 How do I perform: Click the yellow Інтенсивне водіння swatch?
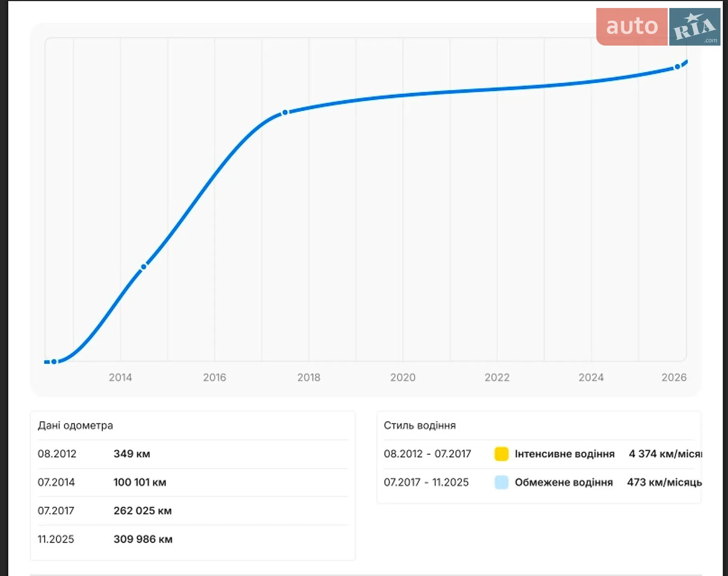click(501, 454)
